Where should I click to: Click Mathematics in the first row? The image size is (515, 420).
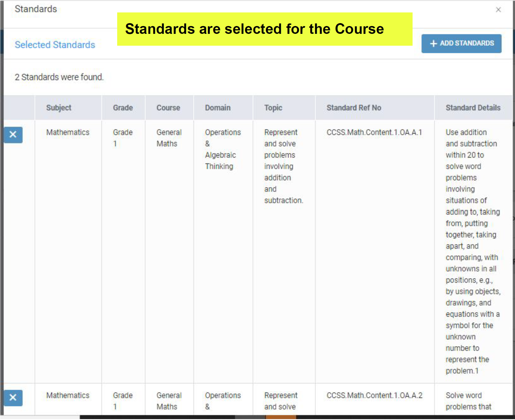68,132
